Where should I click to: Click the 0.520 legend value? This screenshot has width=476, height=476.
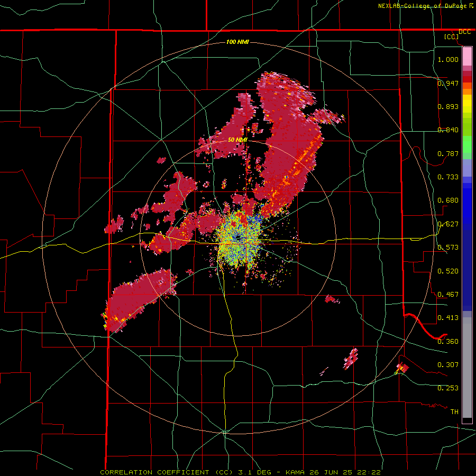(x=448, y=271)
